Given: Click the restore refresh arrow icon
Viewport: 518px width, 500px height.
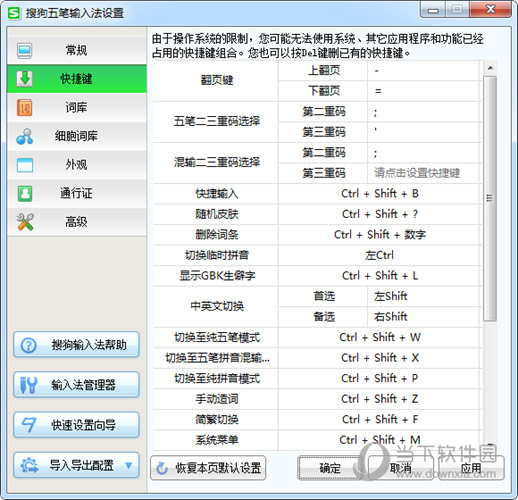Looking at the screenshot, I should [162, 468].
